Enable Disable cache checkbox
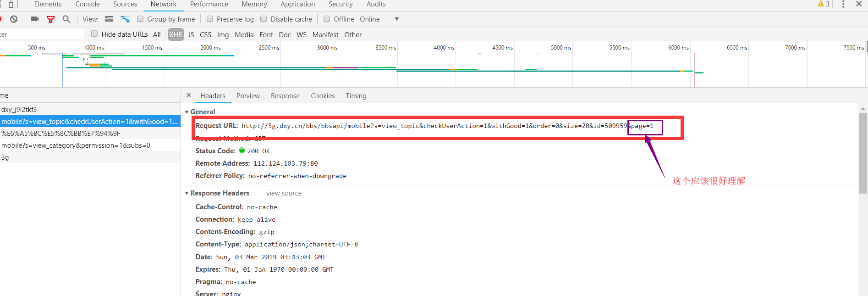The image size is (868, 296). 264,19
